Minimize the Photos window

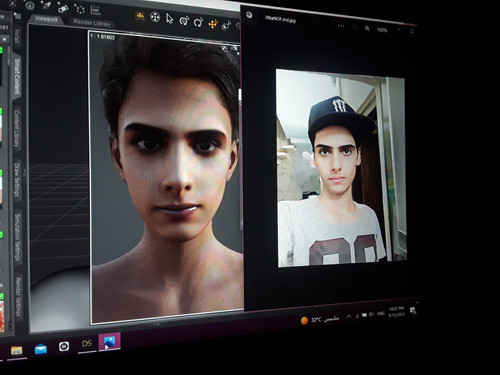[399, 30]
